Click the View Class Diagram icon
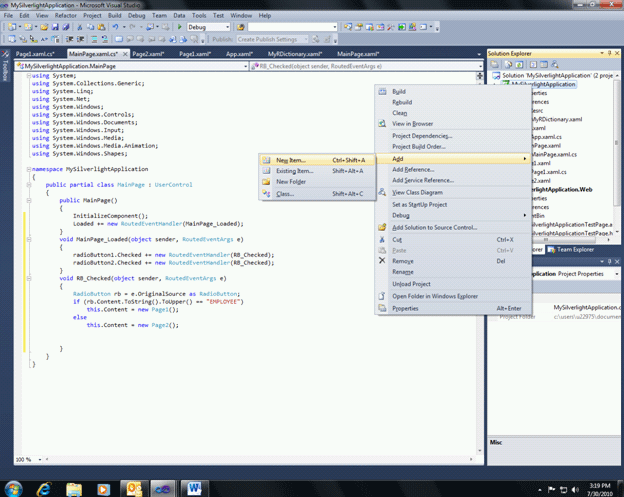 (383, 192)
